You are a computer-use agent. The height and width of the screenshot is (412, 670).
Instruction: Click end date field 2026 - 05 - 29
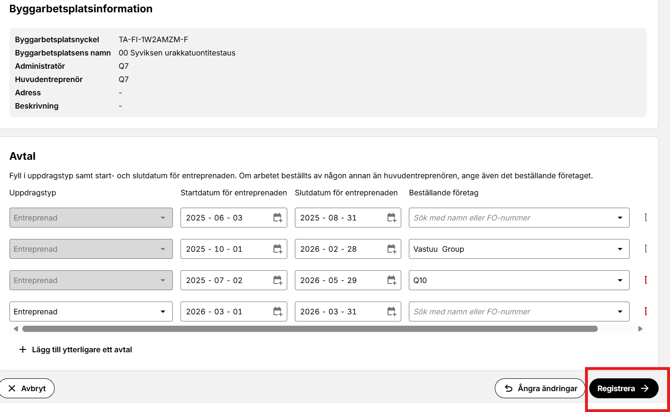click(x=348, y=280)
